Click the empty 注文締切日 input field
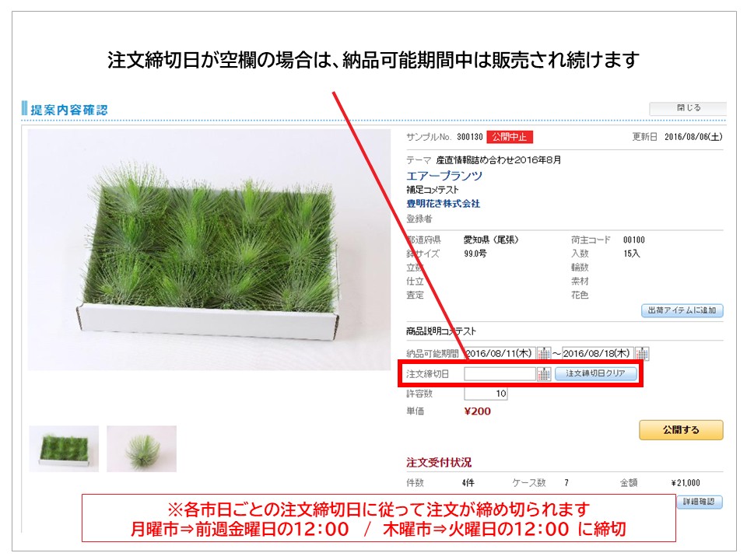 click(500, 374)
